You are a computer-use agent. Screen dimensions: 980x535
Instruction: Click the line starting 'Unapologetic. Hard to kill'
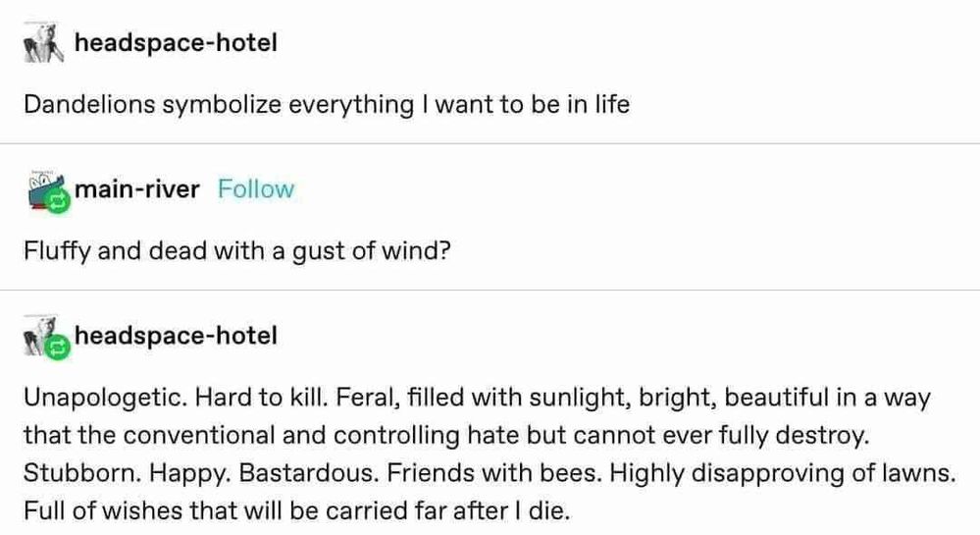click(x=477, y=398)
